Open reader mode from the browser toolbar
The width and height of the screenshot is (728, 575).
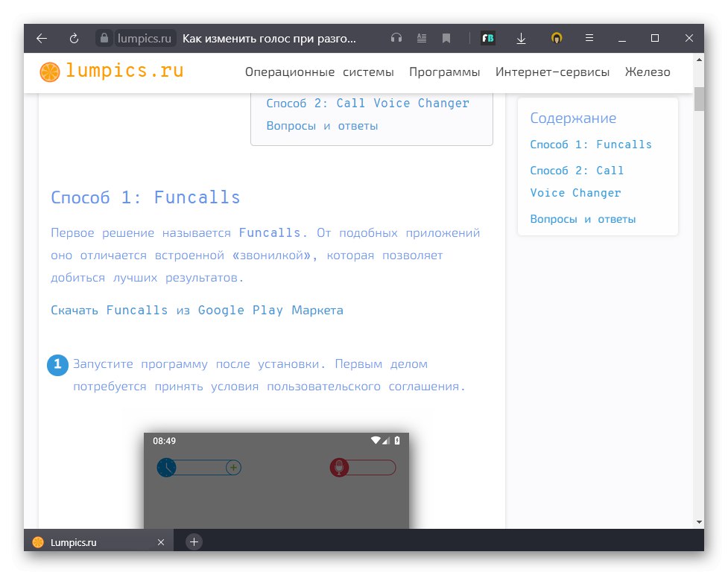(422, 38)
